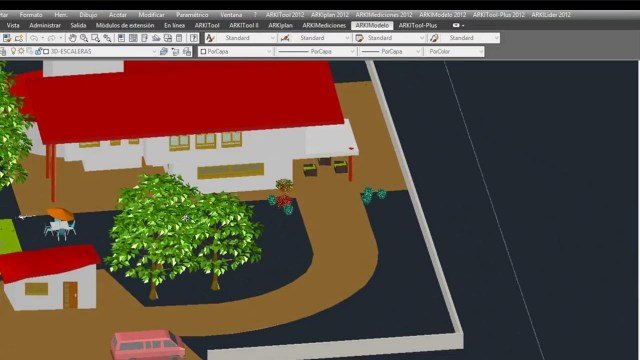Switch to the ARKITool II tab
Image resolution: width=640 pixels, height=360 pixels.
(x=244, y=25)
